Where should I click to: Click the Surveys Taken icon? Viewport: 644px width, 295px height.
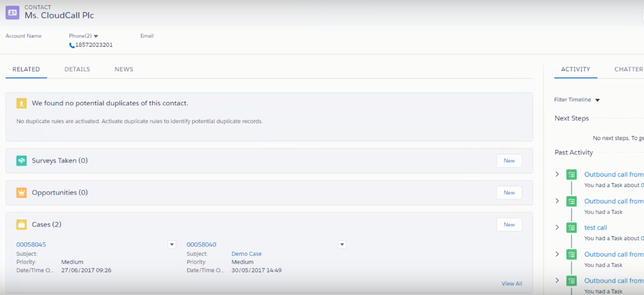[x=21, y=161]
